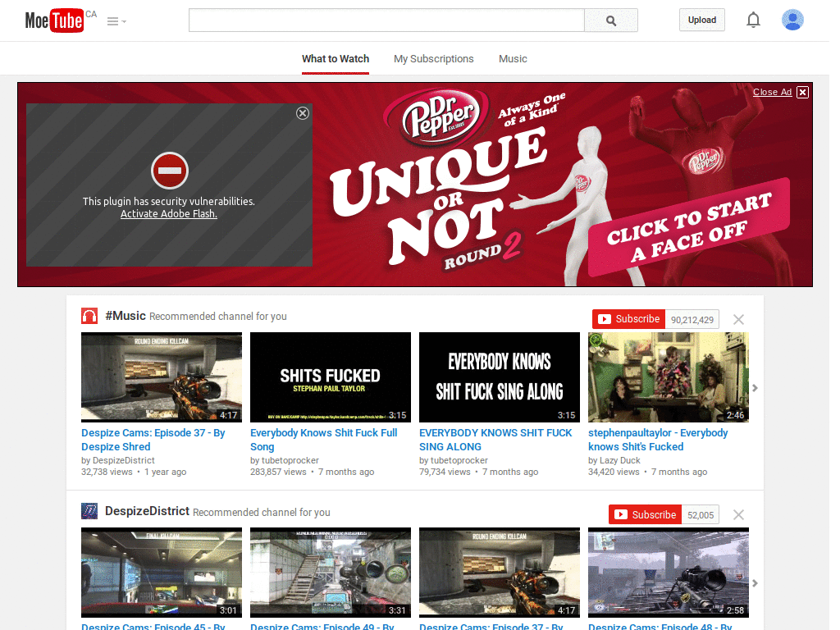Show next videos in #Music row
The image size is (840, 630).
pyautogui.click(x=755, y=388)
